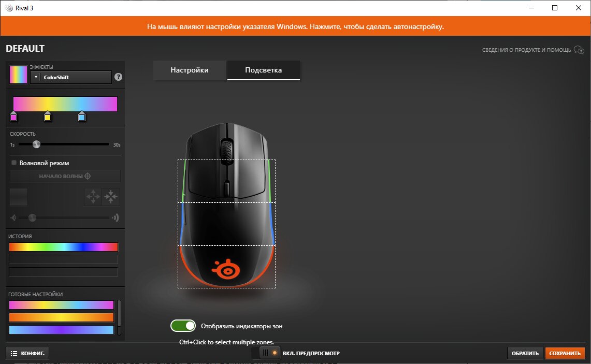Toggle Отобразить индикаторы зон switch
This screenshot has height=364, width=591.
coord(183,326)
